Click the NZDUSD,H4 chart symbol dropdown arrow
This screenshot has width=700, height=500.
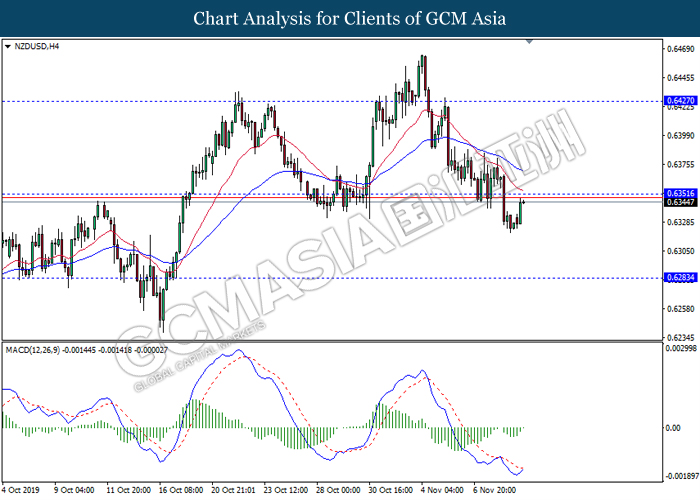8,46
